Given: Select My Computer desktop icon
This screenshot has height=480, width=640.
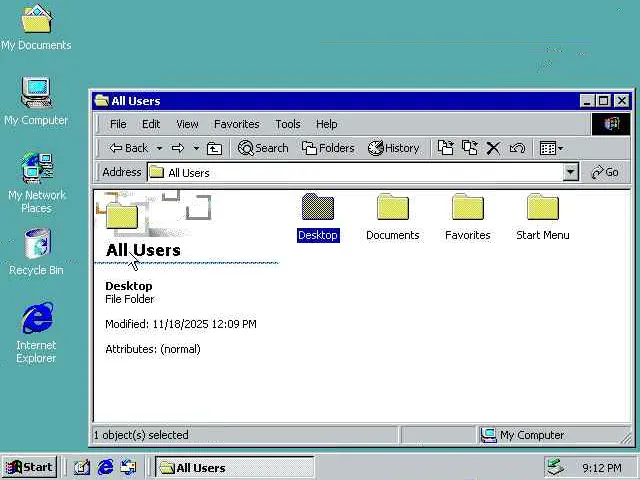Looking at the screenshot, I should pos(36,101).
